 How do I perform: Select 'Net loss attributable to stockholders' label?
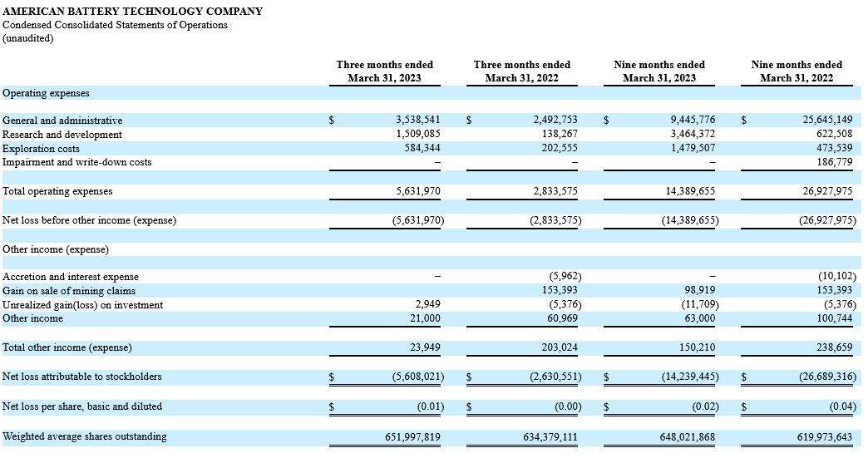82,377
